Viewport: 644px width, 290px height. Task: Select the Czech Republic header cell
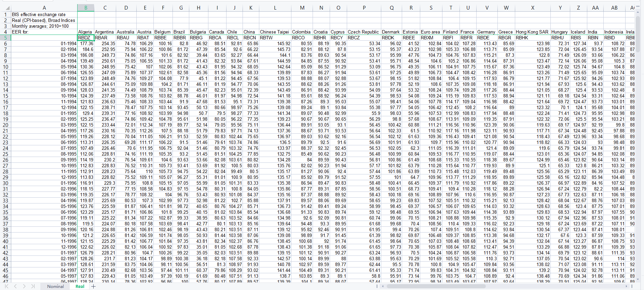point(364,32)
